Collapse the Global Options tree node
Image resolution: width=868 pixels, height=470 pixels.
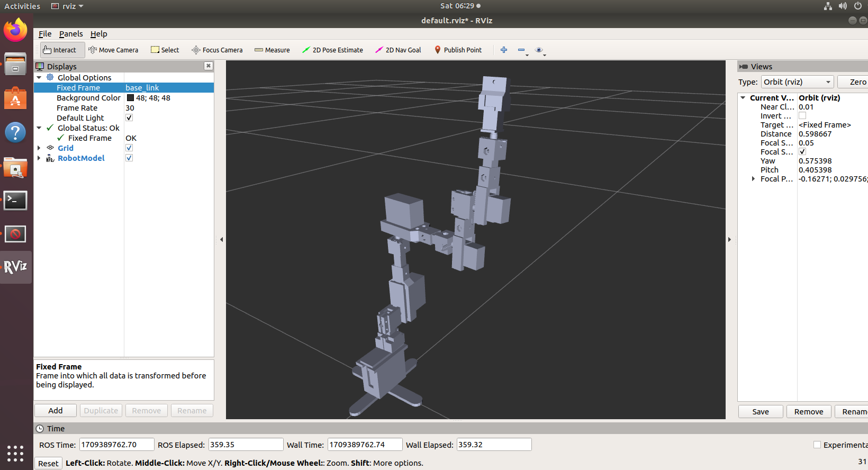click(39, 77)
